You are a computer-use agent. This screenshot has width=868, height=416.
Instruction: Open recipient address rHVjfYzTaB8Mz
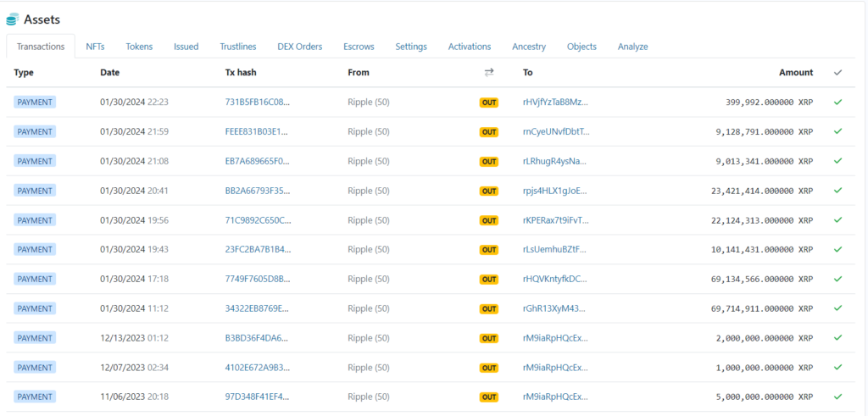click(555, 103)
